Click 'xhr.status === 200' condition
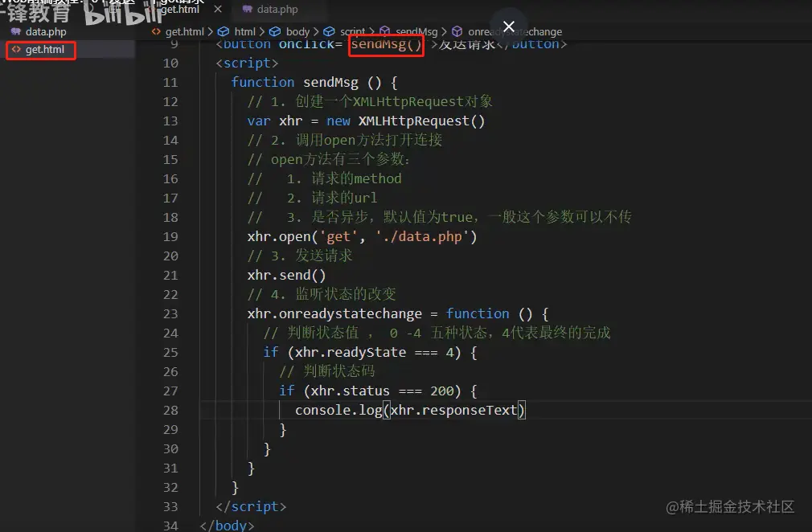The image size is (812, 532). tap(382, 391)
